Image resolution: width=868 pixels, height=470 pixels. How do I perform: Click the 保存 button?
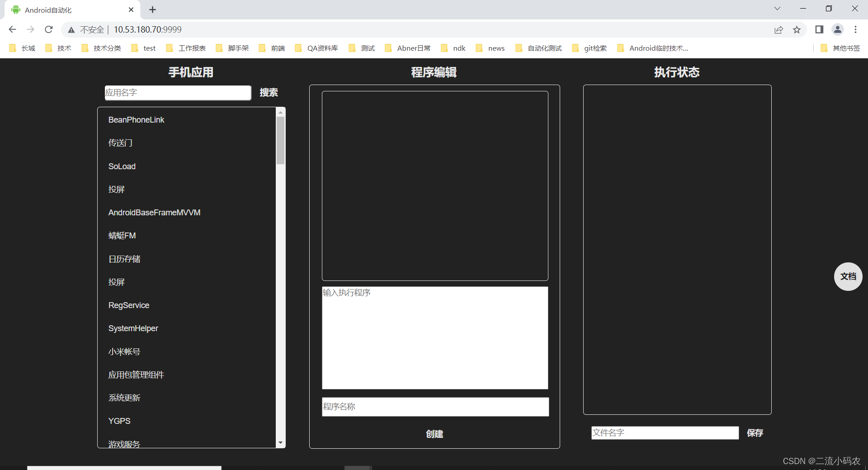click(x=755, y=433)
